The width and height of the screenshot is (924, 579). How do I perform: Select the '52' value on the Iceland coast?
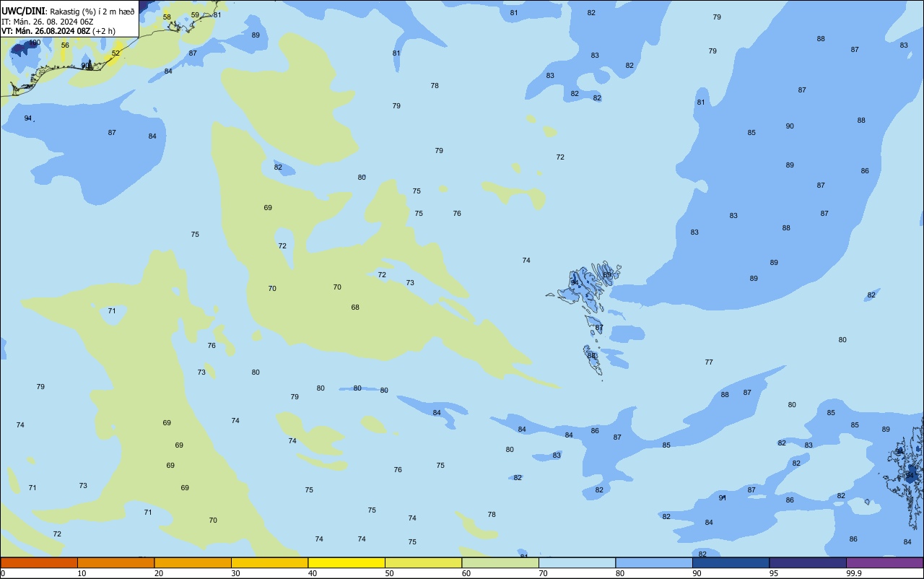coord(115,53)
